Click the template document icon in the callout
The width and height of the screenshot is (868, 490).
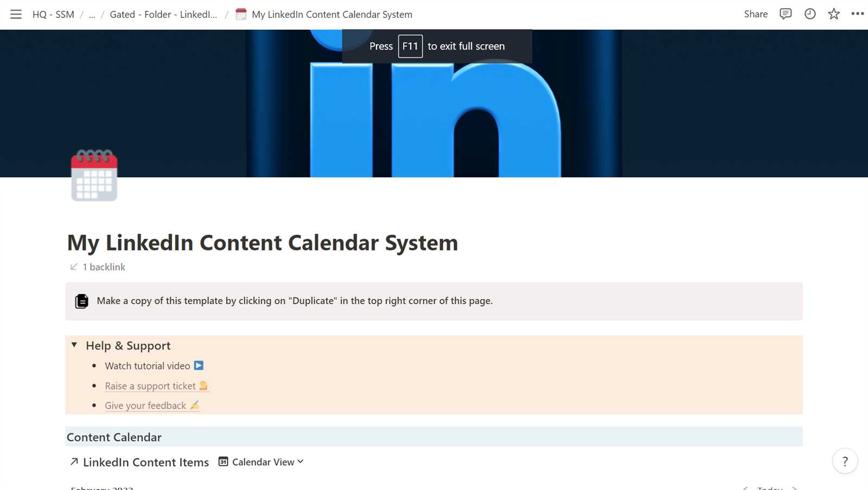click(x=81, y=301)
